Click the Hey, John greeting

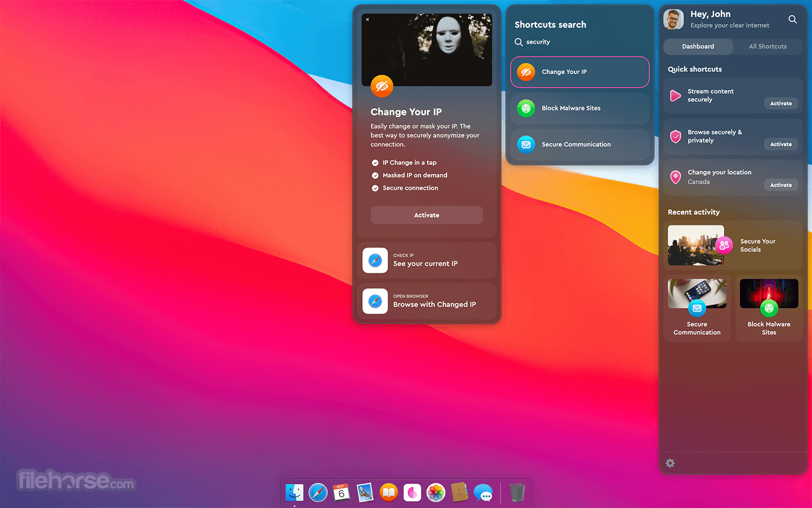(x=710, y=14)
